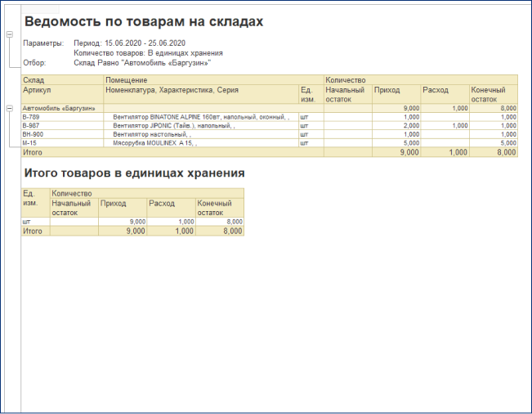Click the Артикул column header
Viewport: 532px width, 414px height.
[x=62, y=94]
